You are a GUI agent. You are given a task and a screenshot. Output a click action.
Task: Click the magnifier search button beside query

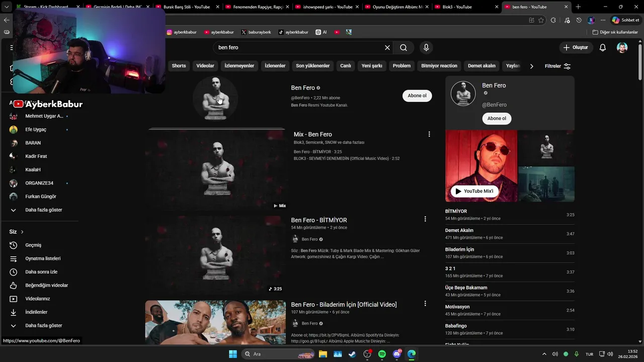click(x=404, y=47)
